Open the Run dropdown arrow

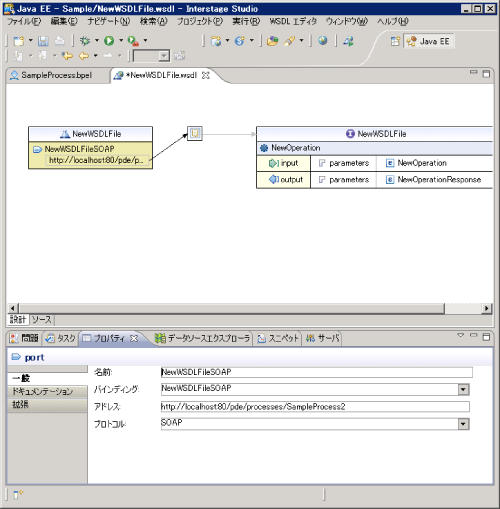tap(121, 41)
